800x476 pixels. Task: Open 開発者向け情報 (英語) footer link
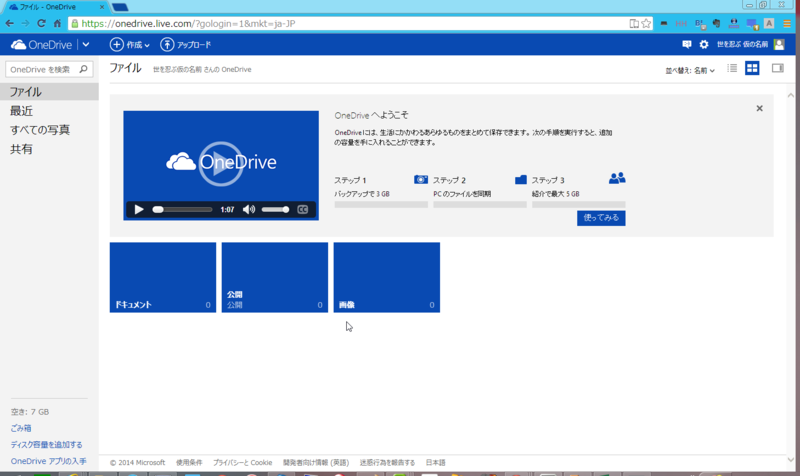tap(316, 463)
